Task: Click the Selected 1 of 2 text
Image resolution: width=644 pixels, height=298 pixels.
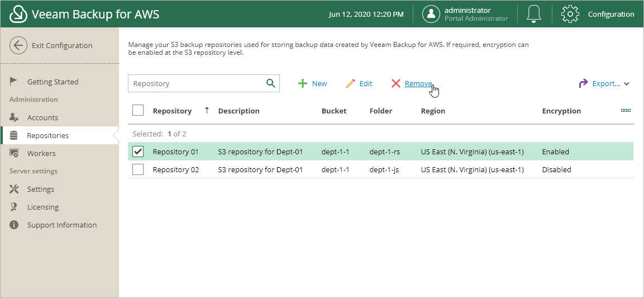Action: coord(159,134)
